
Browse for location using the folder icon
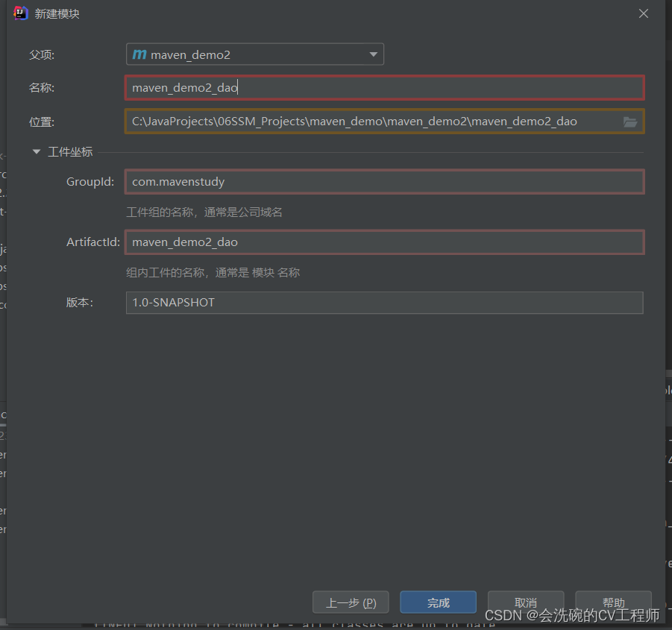[630, 122]
